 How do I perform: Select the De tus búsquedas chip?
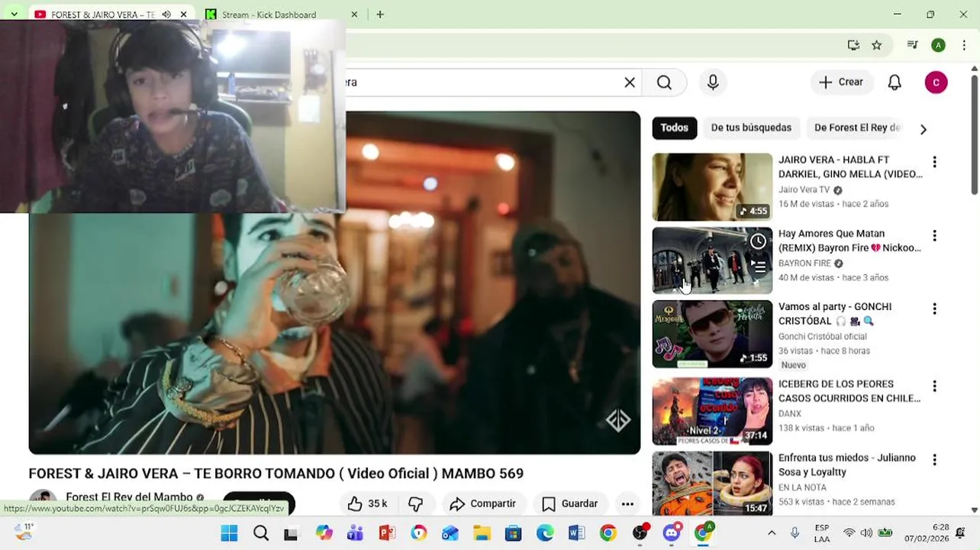pos(751,128)
